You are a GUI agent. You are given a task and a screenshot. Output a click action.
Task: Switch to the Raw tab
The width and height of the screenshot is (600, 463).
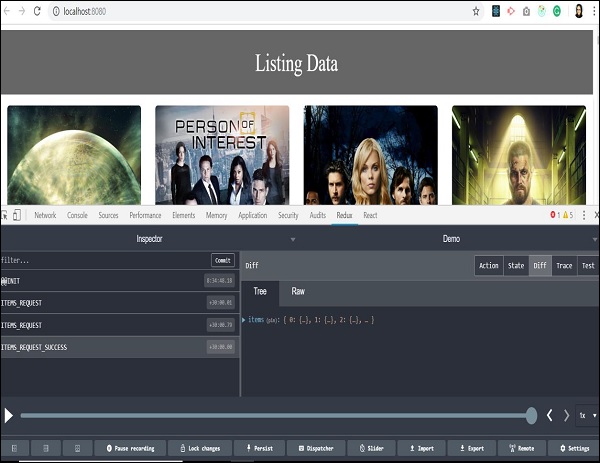pyautogui.click(x=298, y=292)
